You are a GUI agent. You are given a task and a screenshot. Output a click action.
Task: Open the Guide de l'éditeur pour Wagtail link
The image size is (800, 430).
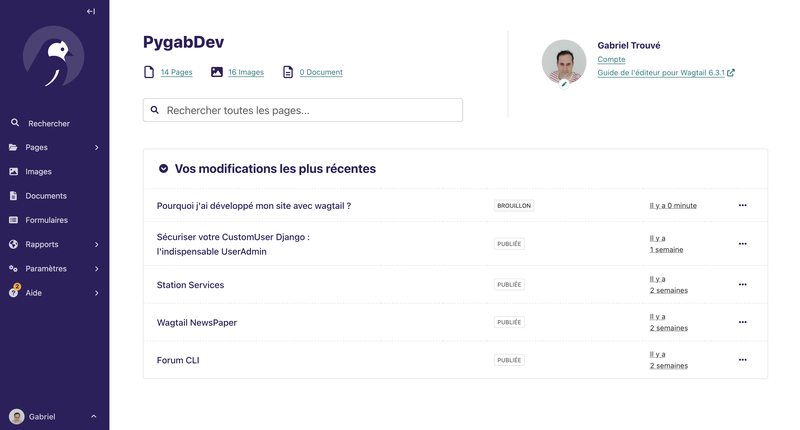pyautogui.click(x=661, y=72)
